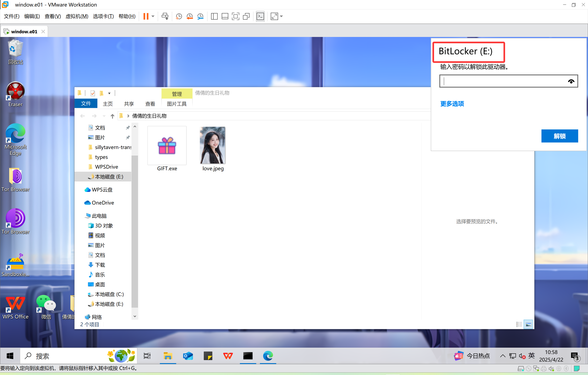Viewport: 588px width, 375px height.
Task: Open quick access toolbar customize dropdown
Action: (x=109, y=93)
